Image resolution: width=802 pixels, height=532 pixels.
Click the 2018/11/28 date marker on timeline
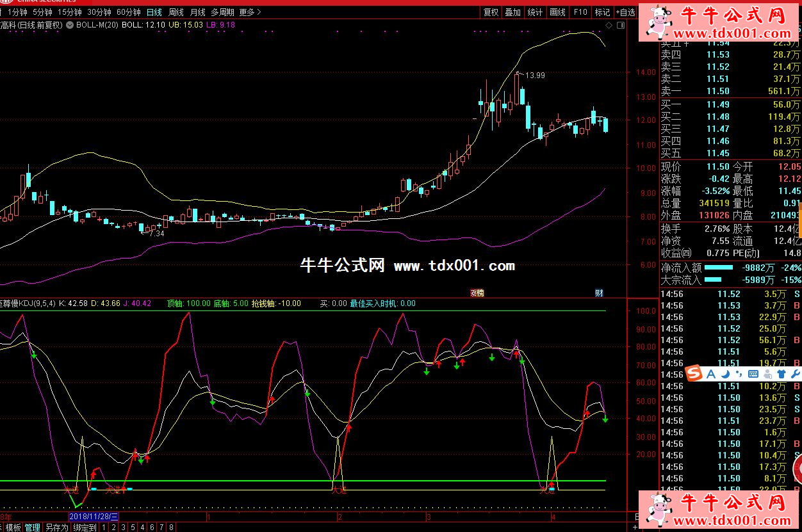pos(93,516)
